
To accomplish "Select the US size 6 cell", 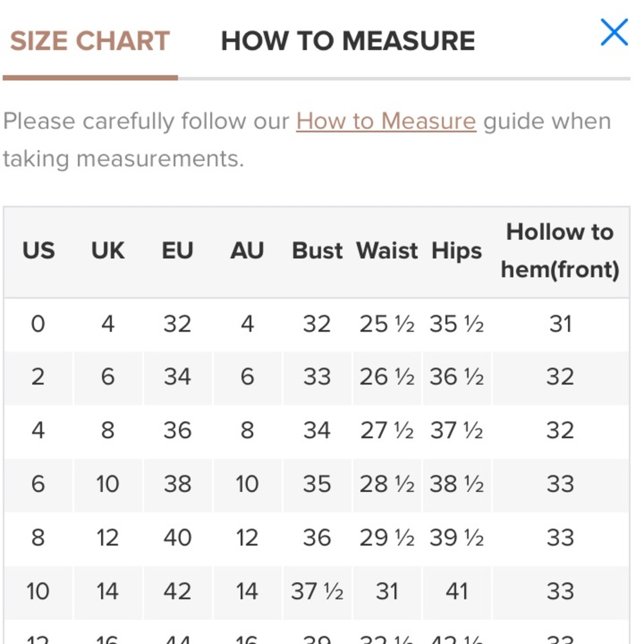I will 38,484.
